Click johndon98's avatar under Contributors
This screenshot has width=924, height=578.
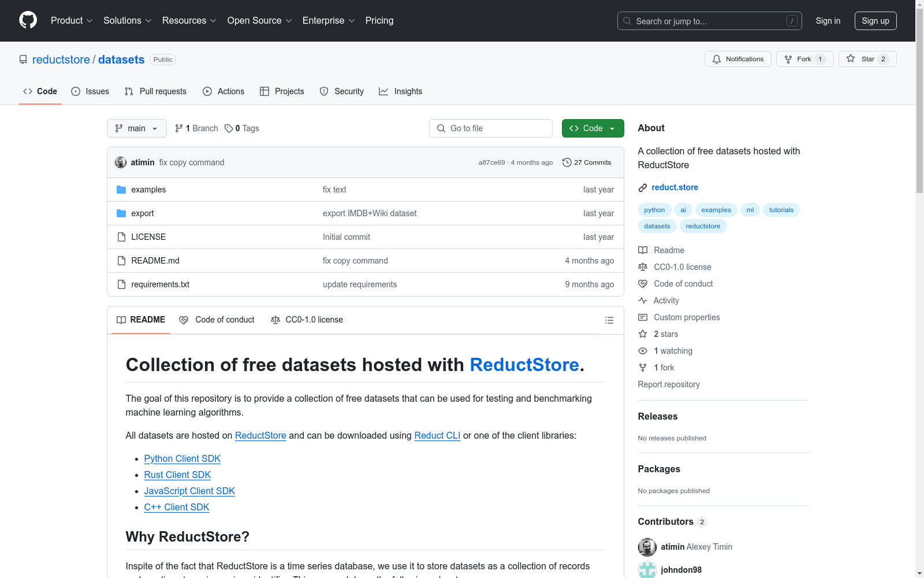point(647,570)
